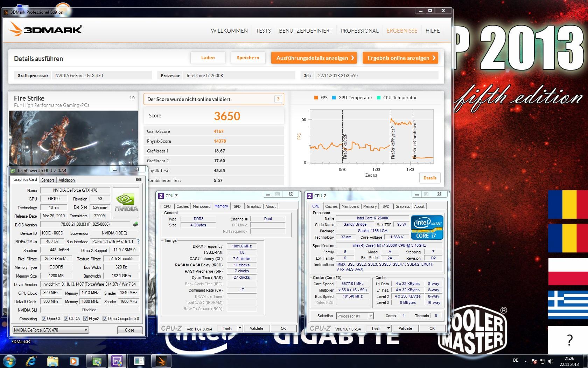Viewport: 588px width, 368px height.
Task: Click Ergebnis online anzeigen button
Action: pyautogui.click(x=400, y=58)
